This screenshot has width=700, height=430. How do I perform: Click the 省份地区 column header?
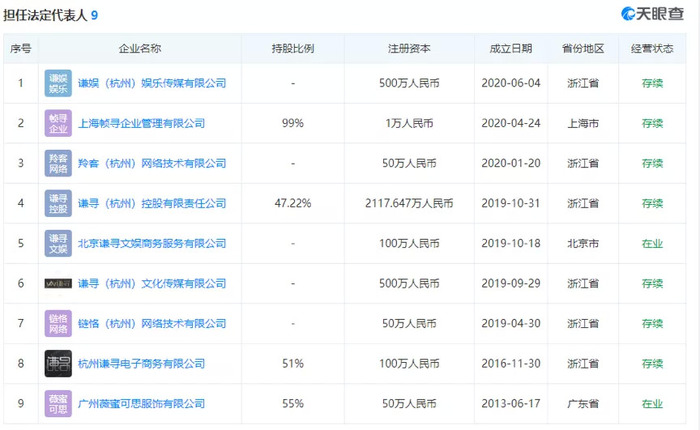pos(583,49)
